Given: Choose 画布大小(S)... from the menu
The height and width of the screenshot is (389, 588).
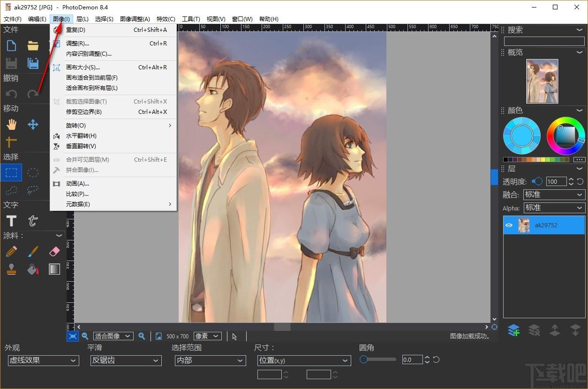Looking at the screenshot, I should coord(113,67).
